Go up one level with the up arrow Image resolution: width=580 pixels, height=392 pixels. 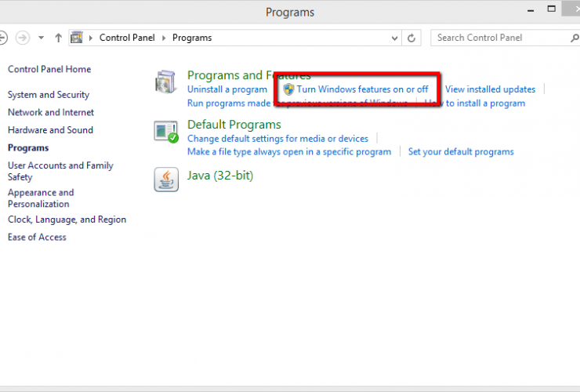click(58, 38)
